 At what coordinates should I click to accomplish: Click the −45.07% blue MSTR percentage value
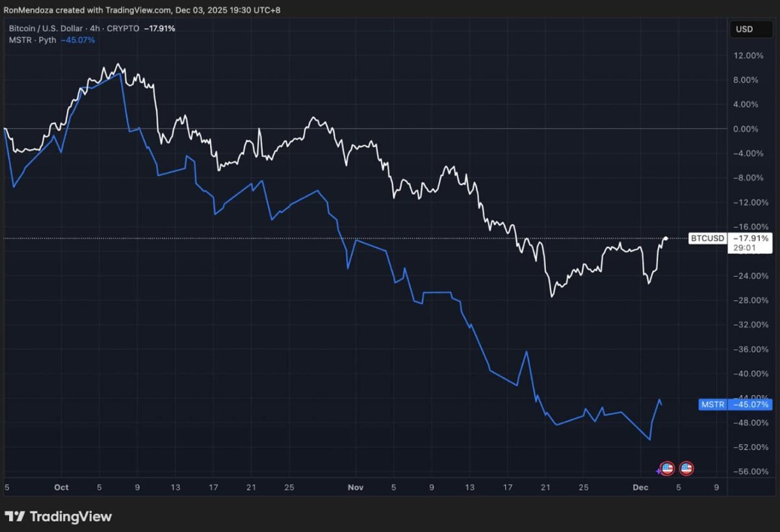click(x=77, y=40)
